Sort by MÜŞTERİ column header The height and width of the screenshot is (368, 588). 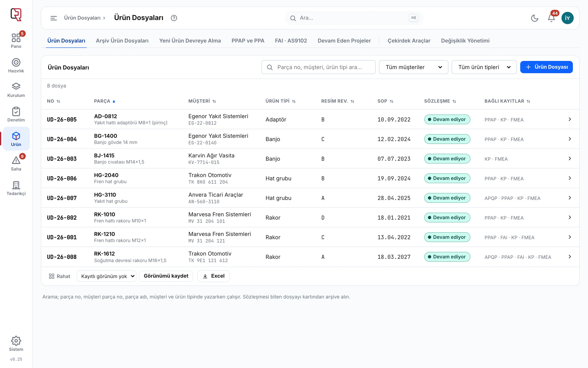pyautogui.click(x=202, y=101)
